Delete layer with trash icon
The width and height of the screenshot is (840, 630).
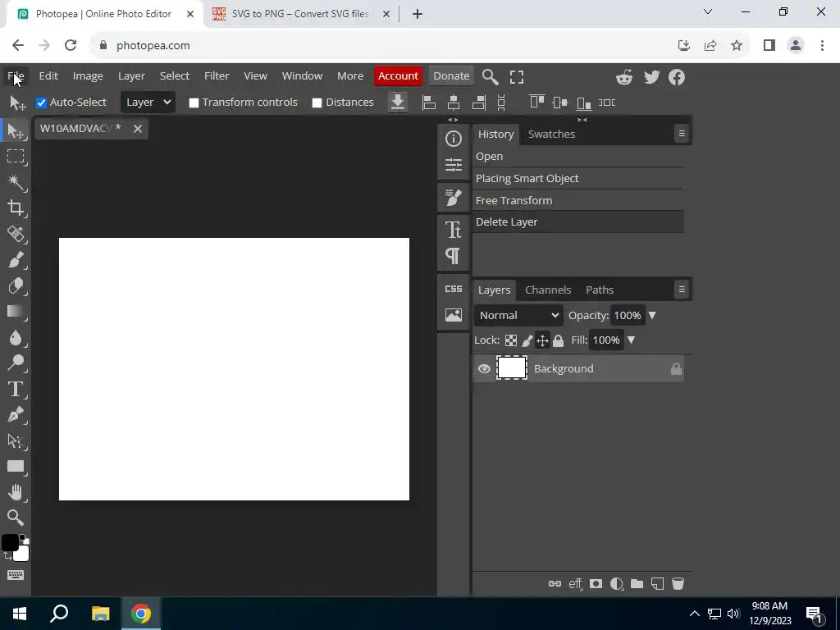[678, 584]
